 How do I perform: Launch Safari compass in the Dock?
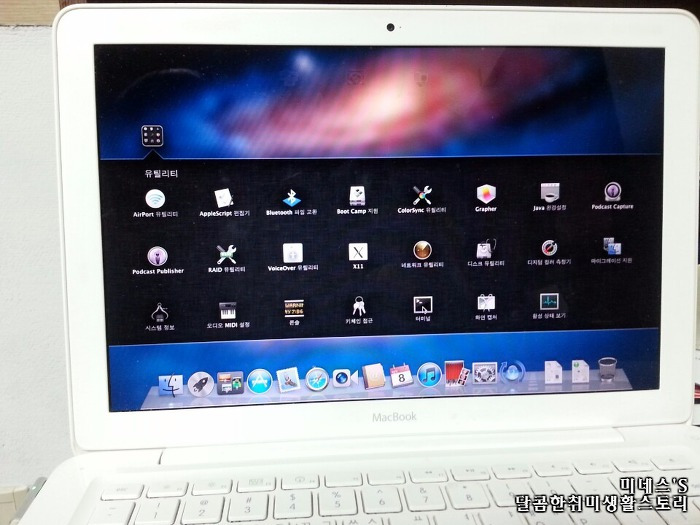point(317,380)
